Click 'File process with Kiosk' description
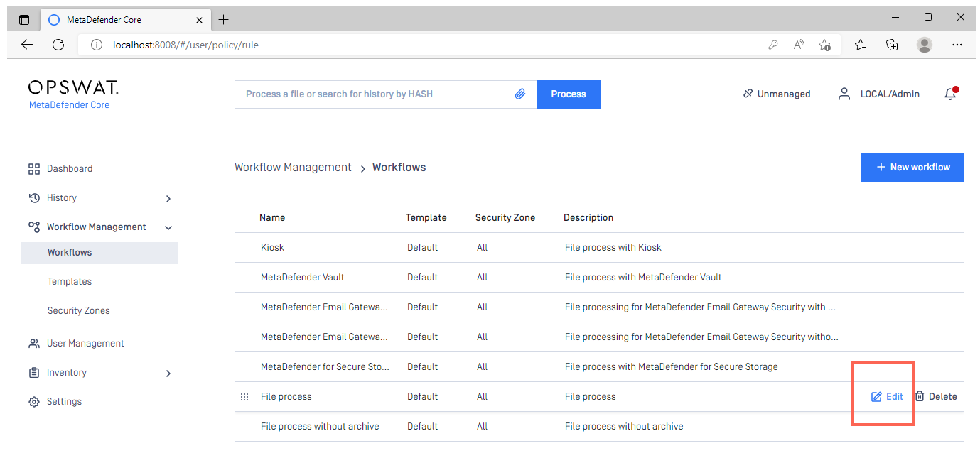980x458 pixels. click(613, 248)
